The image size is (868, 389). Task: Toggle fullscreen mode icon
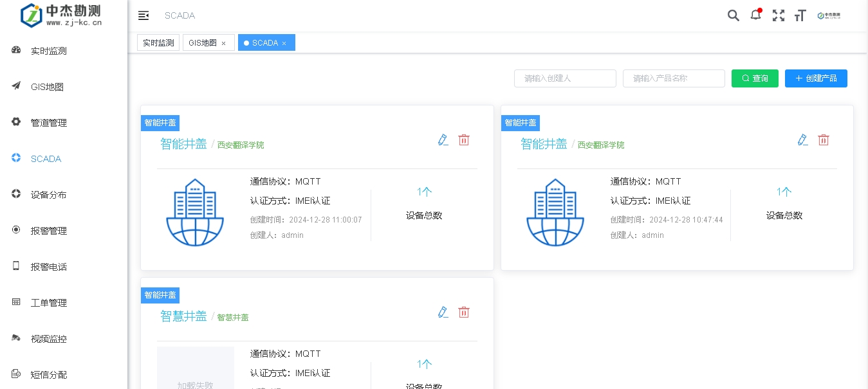[778, 15]
